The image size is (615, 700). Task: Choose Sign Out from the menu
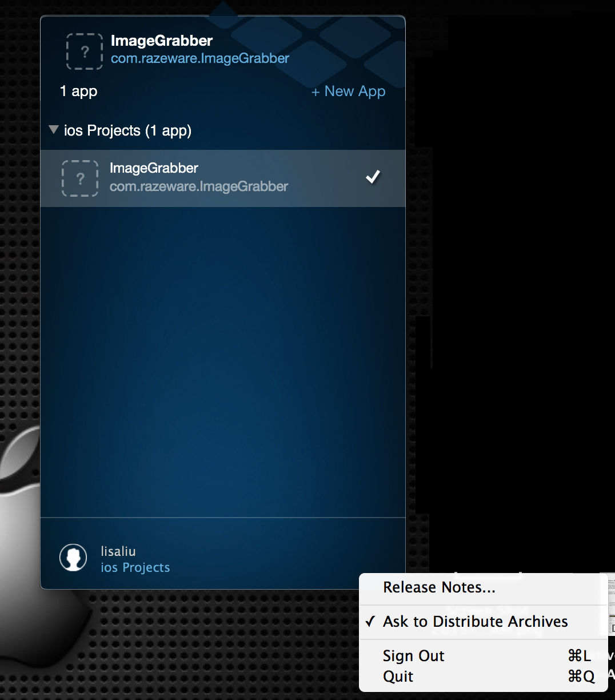click(483, 655)
